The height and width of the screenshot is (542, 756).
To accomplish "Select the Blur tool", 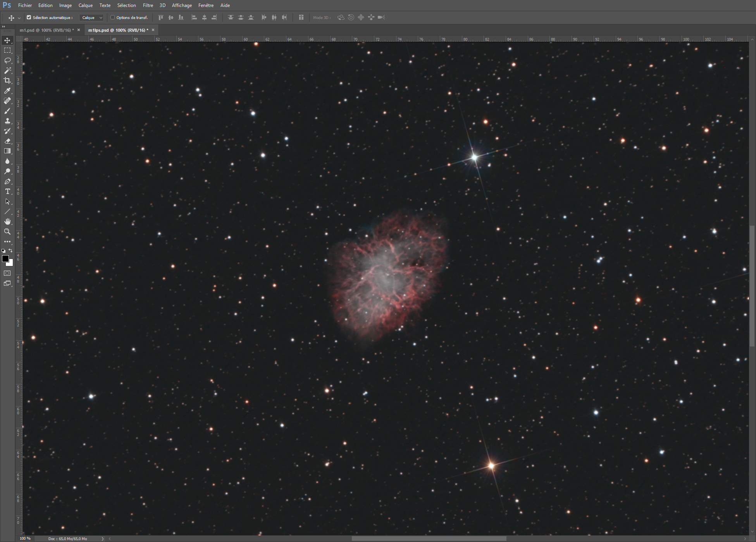I will [7, 161].
